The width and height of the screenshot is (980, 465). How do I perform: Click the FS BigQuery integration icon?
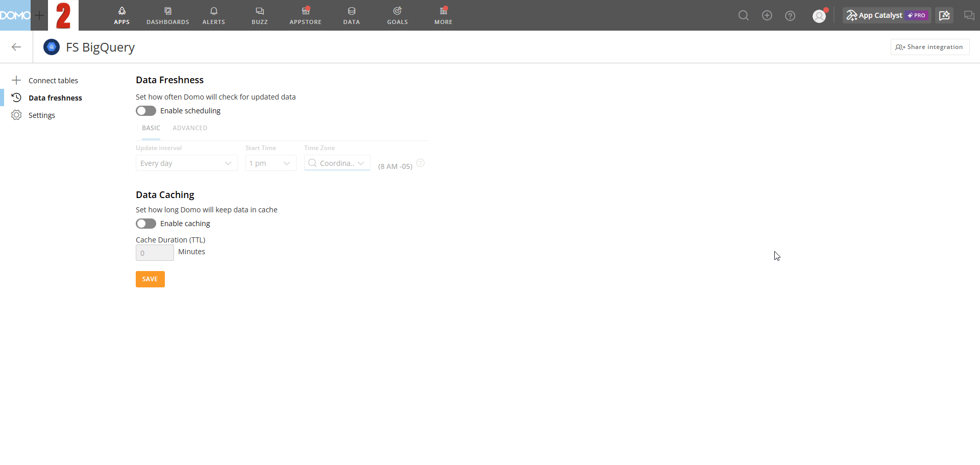(52, 47)
